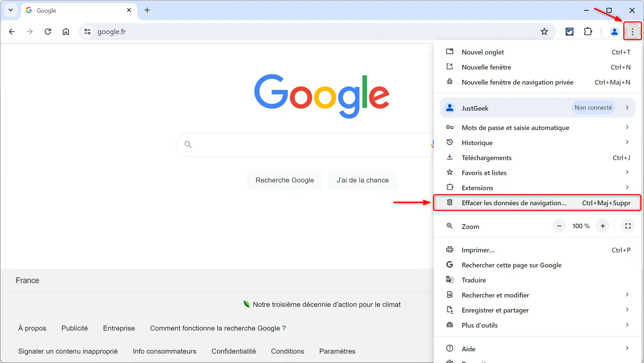Select the Google tab

(79, 10)
